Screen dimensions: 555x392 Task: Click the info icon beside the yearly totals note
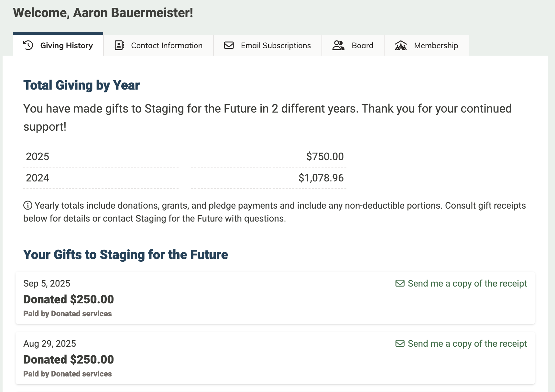pos(28,205)
